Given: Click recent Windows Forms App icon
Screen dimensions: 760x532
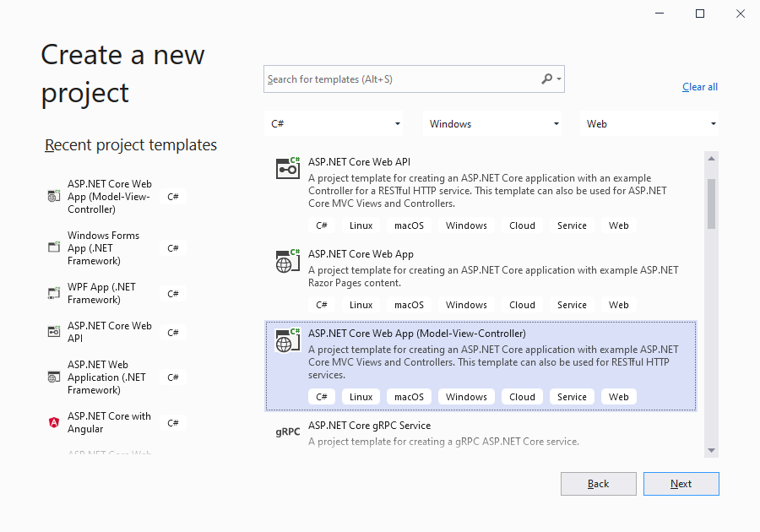Looking at the screenshot, I should click(54, 247).
